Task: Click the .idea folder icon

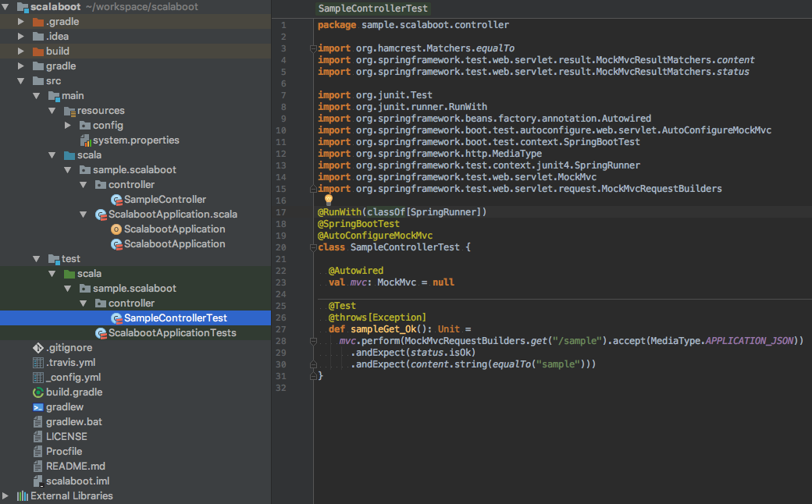Action: (x=37, y=36)
